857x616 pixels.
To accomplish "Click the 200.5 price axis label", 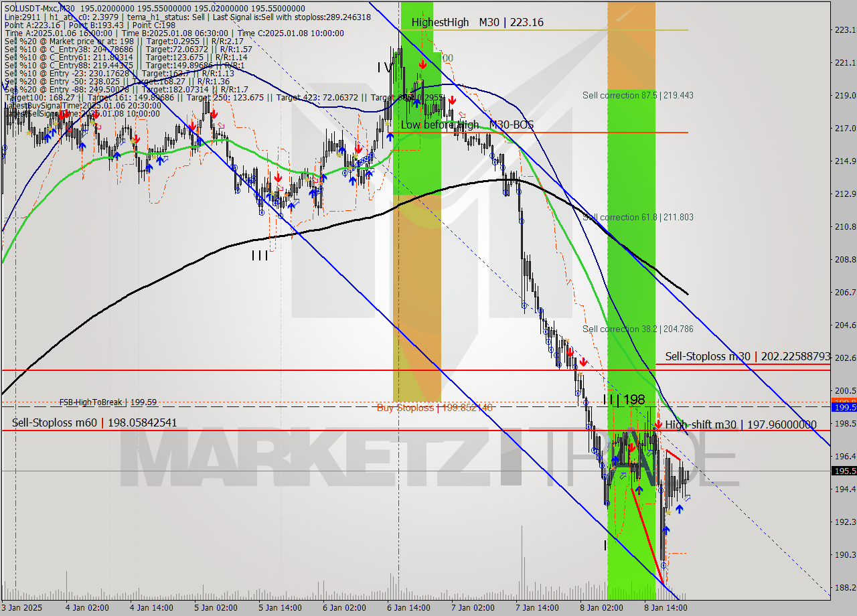I will point(845,390).
